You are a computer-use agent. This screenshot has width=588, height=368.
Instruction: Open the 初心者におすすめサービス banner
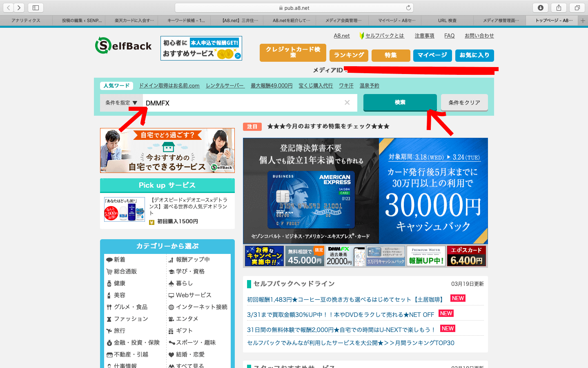201,48
